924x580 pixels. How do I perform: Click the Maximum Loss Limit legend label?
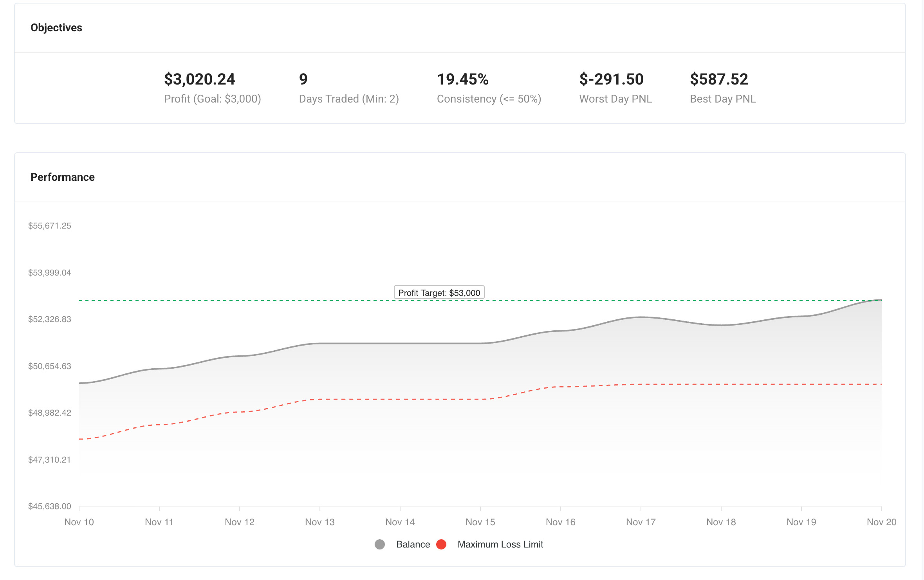[x=500, y=544]
